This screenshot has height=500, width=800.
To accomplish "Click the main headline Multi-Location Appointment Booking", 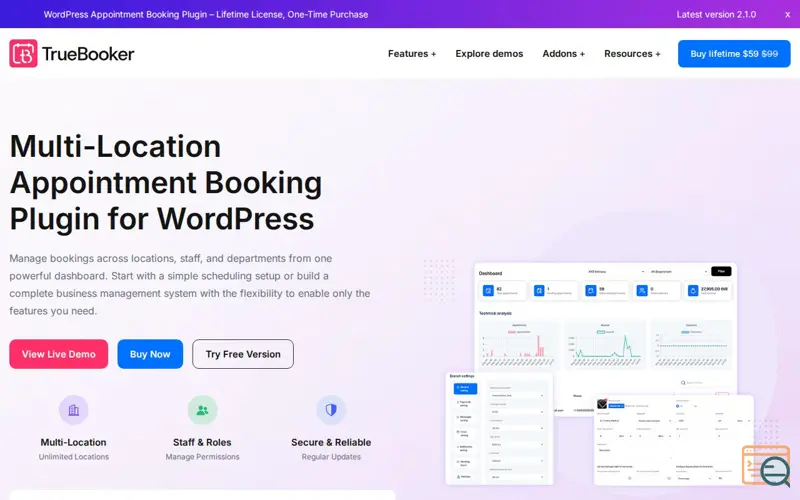I will 166,183.
